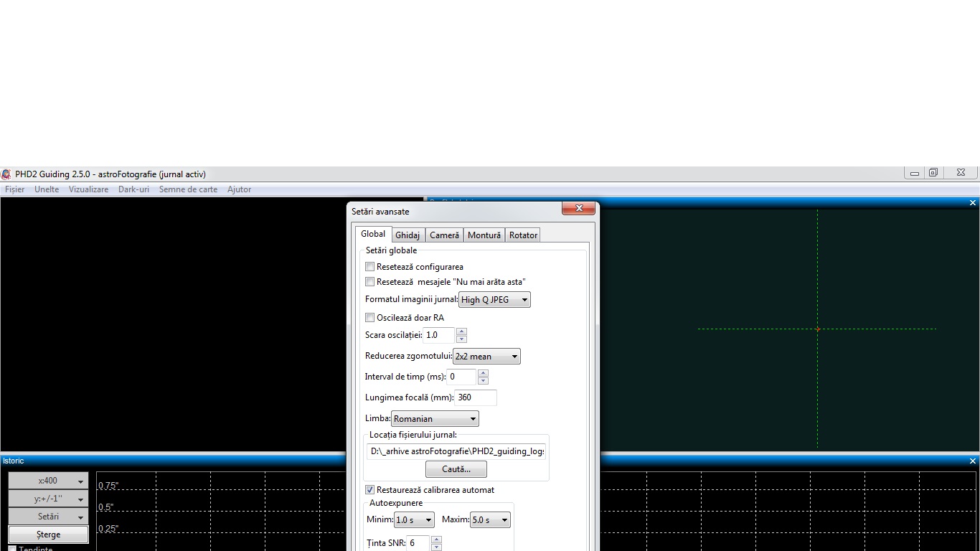
Task: Toggle Oscilează doar RA checkbox
Action: 370,318
